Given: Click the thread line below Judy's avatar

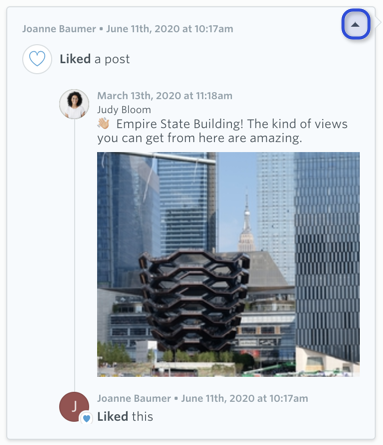Looking at the screenshot, I should (74, 255).
